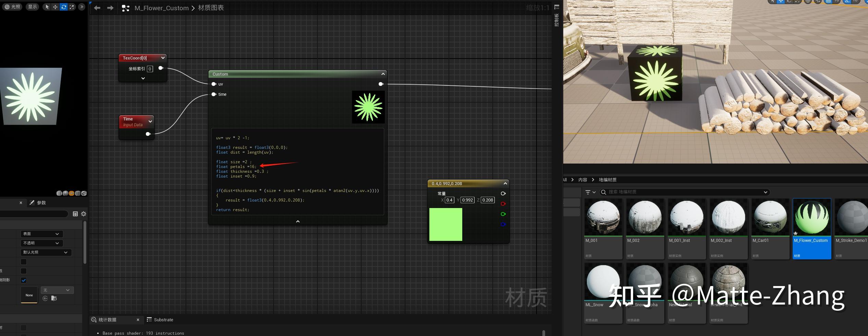
Task: Click the M_Flower_Custom breadcrumb
Action: tap(161, 8)
